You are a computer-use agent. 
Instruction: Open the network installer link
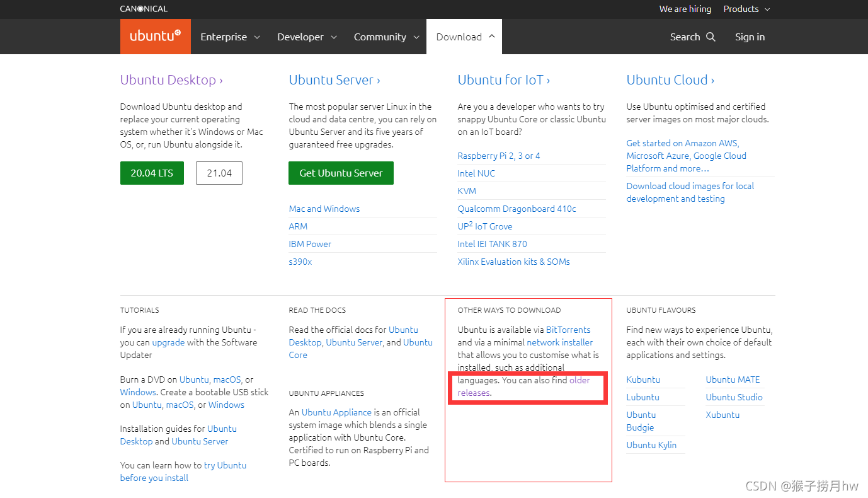coord(560,342)
